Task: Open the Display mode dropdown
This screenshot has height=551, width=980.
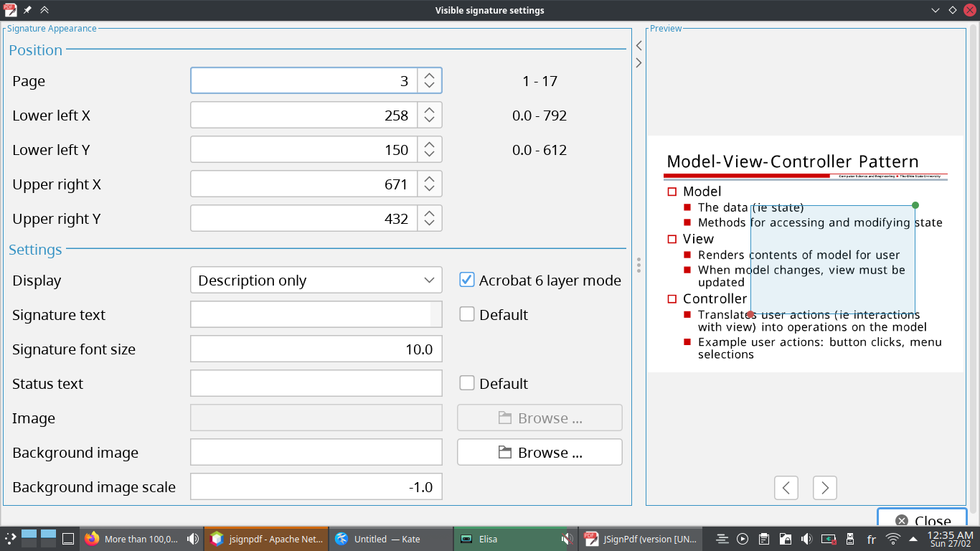Action: [316, 280]
